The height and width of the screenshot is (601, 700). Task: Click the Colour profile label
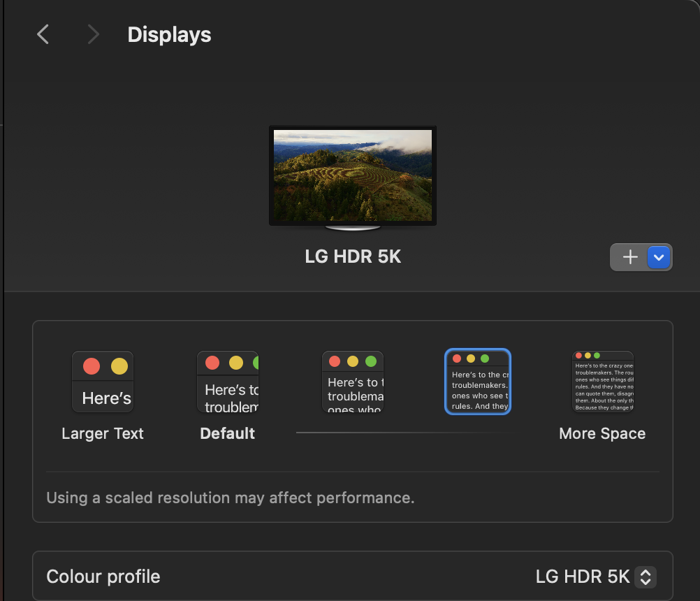103,577
